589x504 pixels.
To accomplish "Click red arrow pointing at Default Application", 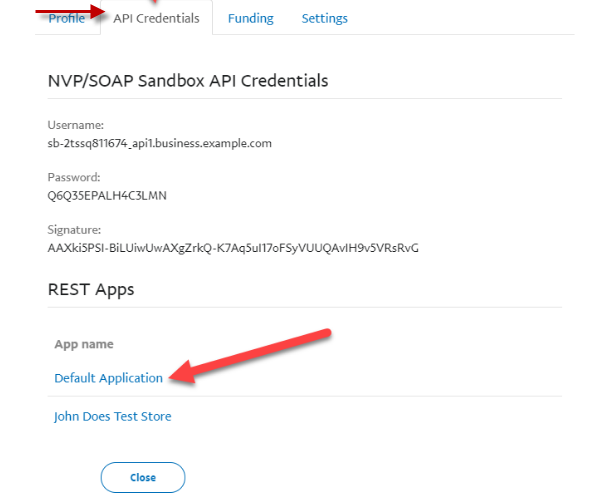I will [250, 356].
